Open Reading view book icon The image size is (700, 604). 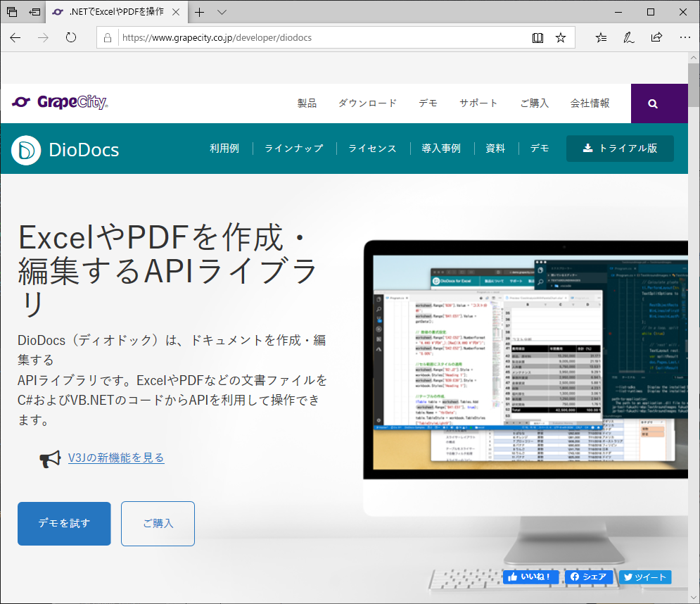click(537, 38)
